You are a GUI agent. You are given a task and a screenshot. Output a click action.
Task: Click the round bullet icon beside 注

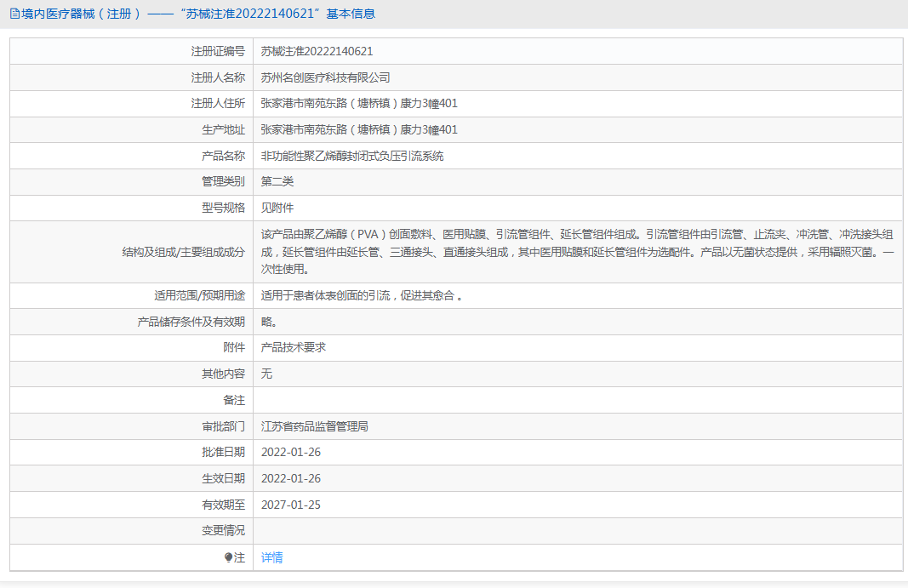[x=228, y=557]
